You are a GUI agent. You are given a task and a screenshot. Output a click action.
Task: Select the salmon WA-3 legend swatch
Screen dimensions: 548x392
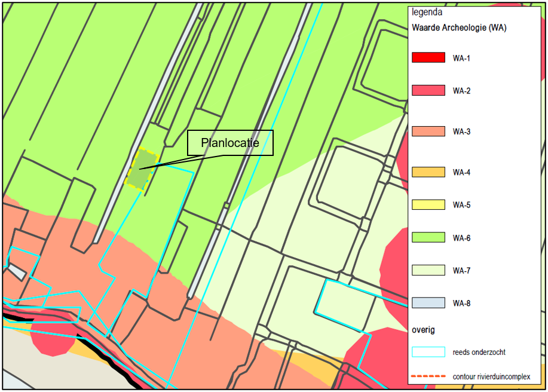tap(428, 131)
